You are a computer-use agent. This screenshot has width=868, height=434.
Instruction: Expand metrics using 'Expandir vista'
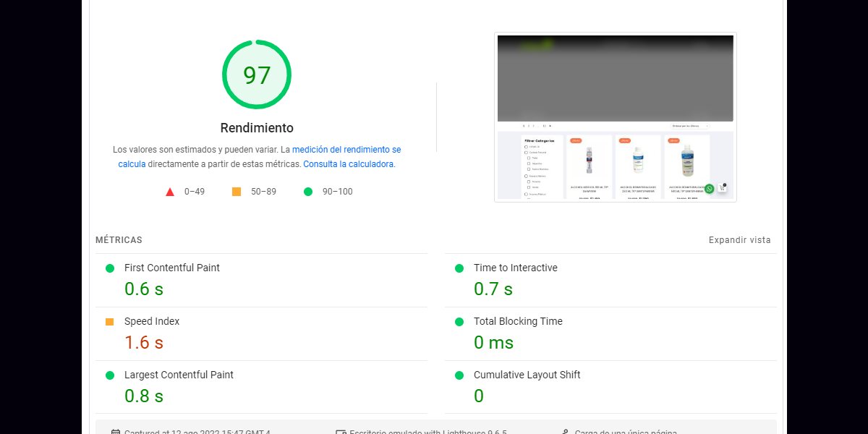pos(739,239)
